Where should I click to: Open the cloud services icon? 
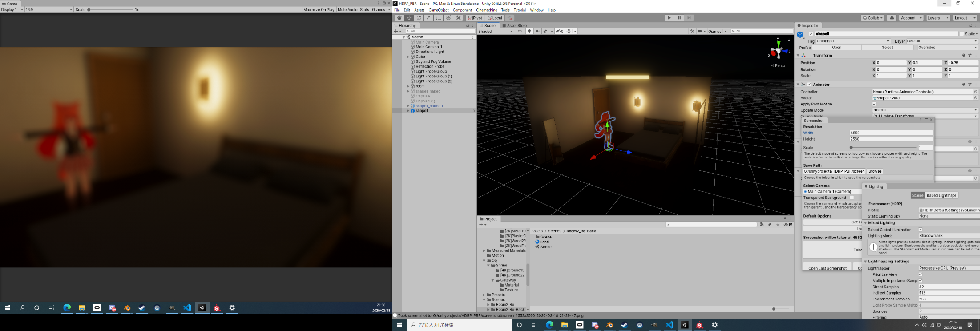(891, 18)
